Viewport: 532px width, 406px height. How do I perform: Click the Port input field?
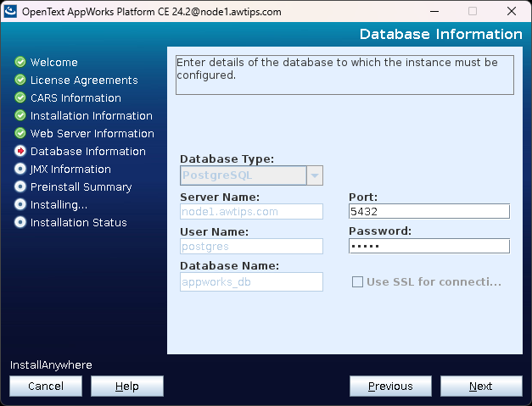pos(428,212)
